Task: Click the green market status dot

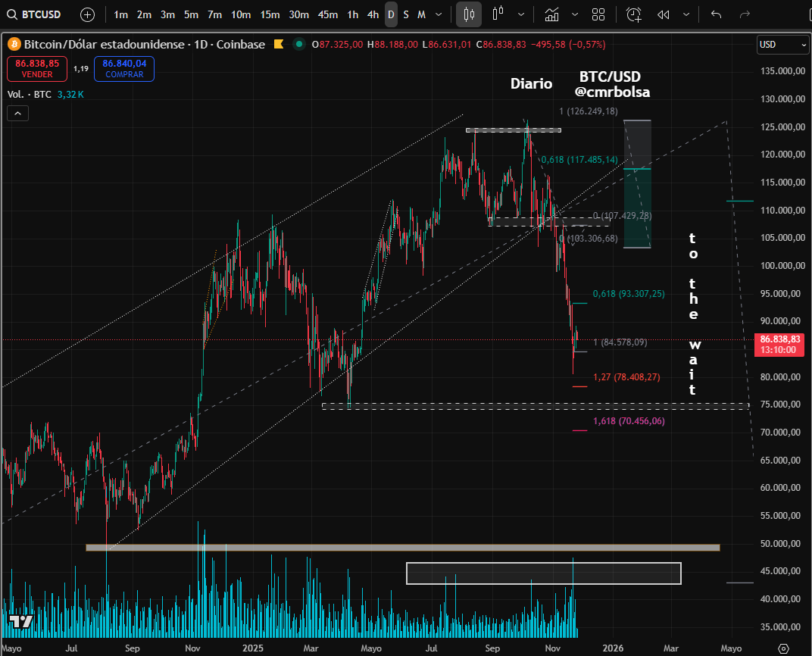Action: point(298,45)
